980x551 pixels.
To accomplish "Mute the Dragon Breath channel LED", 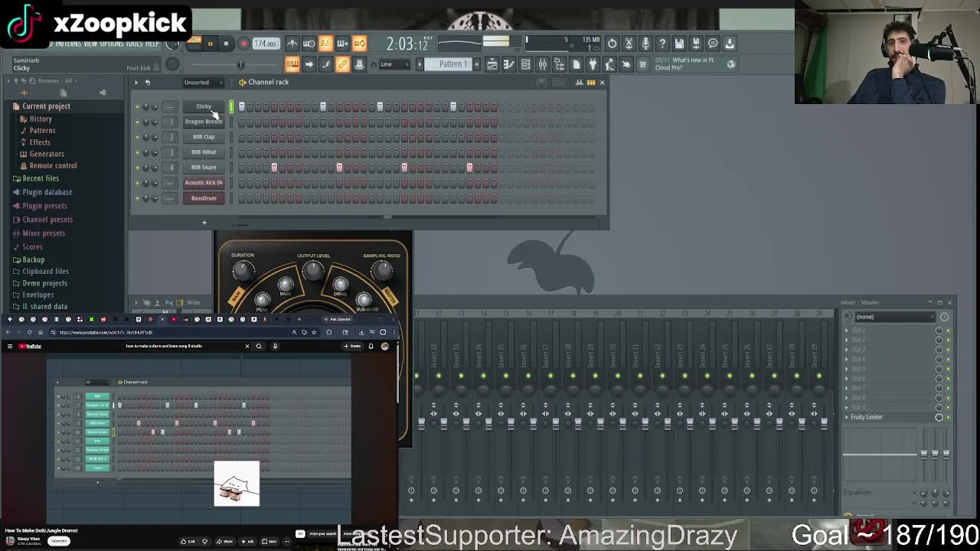I will [137, 122].
